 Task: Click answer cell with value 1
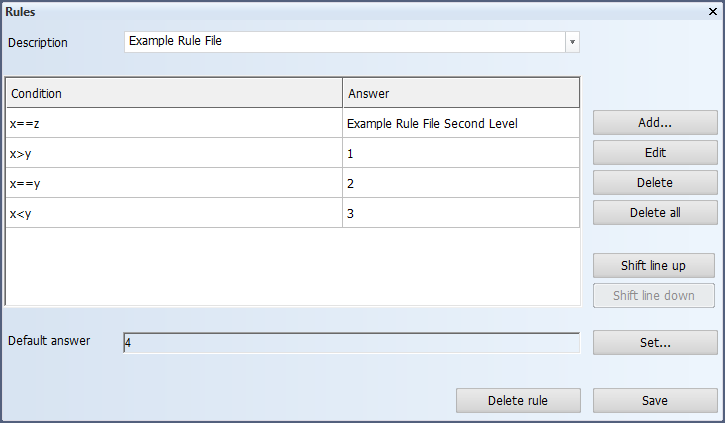coord(460,154)
